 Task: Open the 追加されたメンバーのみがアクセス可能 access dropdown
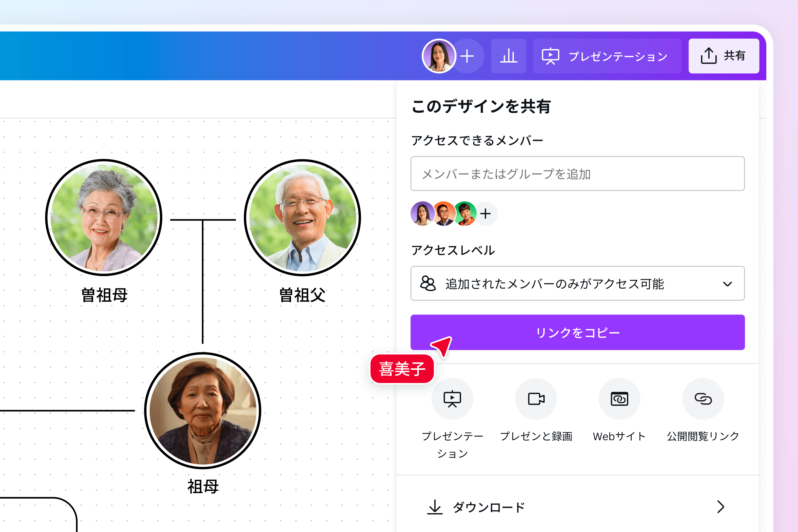[x=578, y=283]
